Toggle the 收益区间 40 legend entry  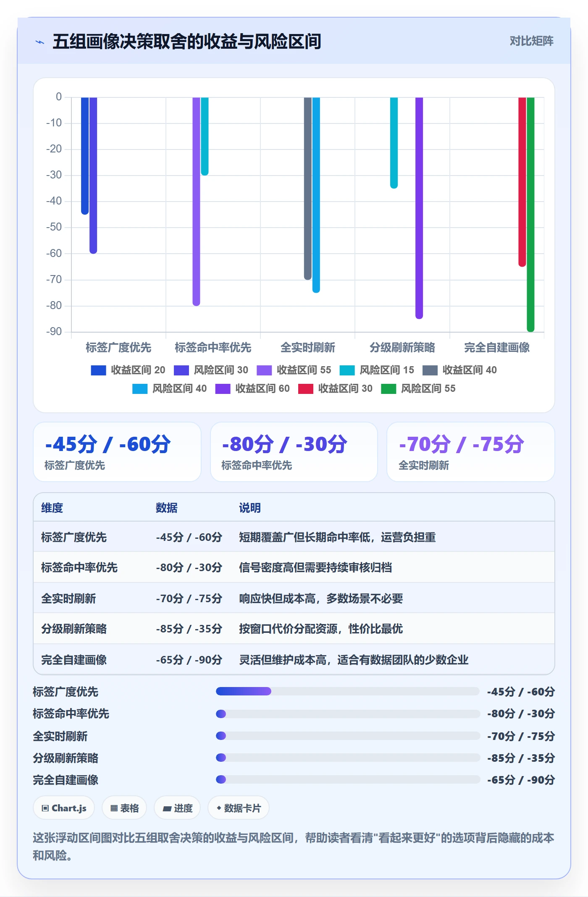point(460,370)
